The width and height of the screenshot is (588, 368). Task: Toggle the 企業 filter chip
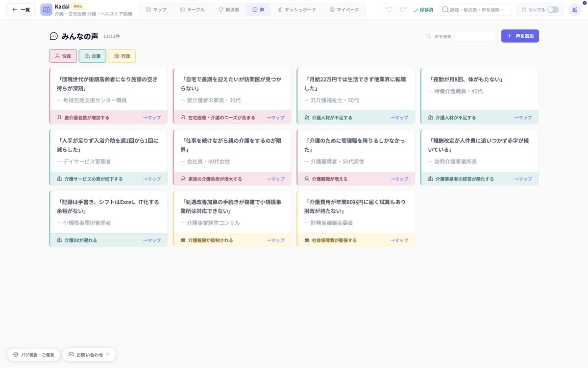tap(92, 56)
